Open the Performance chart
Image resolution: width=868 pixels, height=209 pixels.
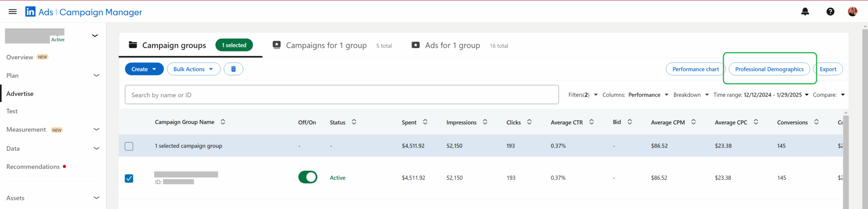[696, 69]
